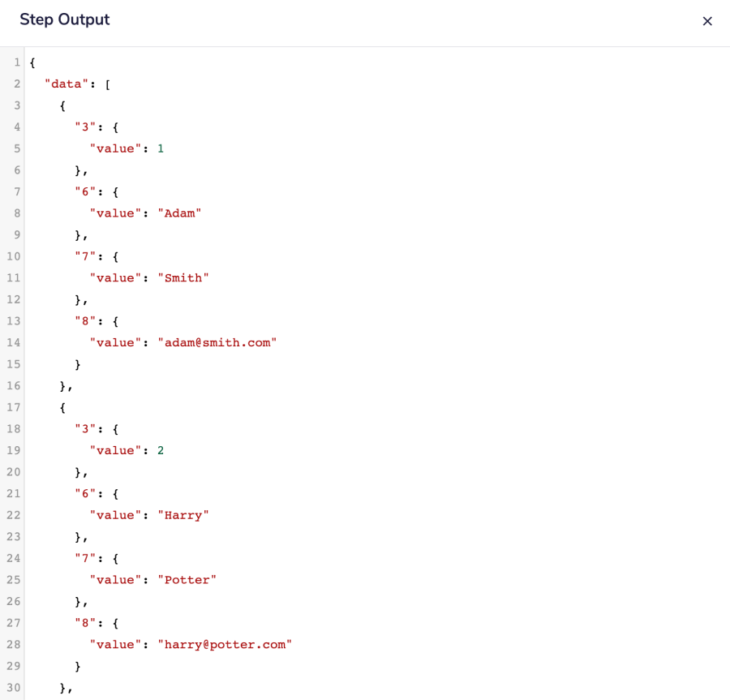Click the value "Smith" on line 11

183,277
